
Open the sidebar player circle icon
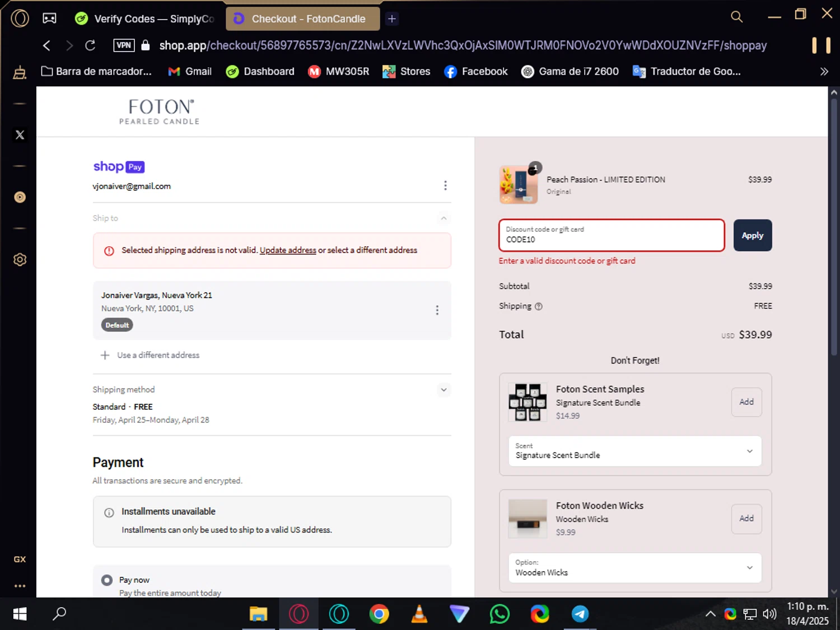point(20,197)
